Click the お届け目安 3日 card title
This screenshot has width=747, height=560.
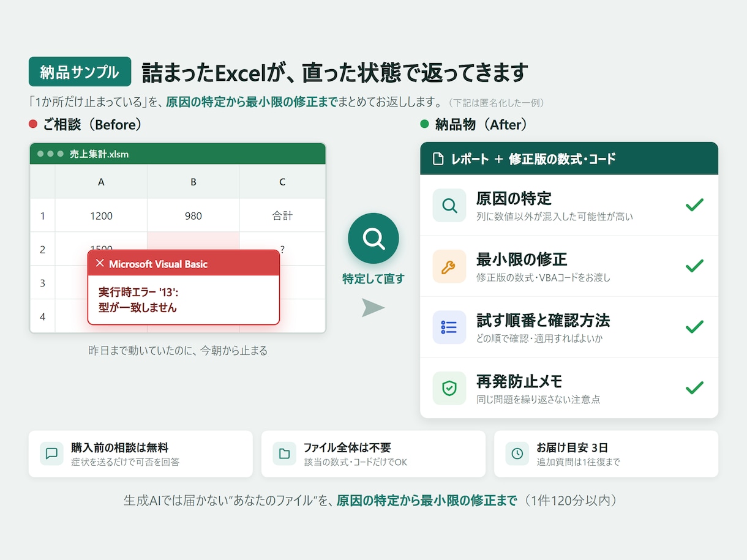572,448
